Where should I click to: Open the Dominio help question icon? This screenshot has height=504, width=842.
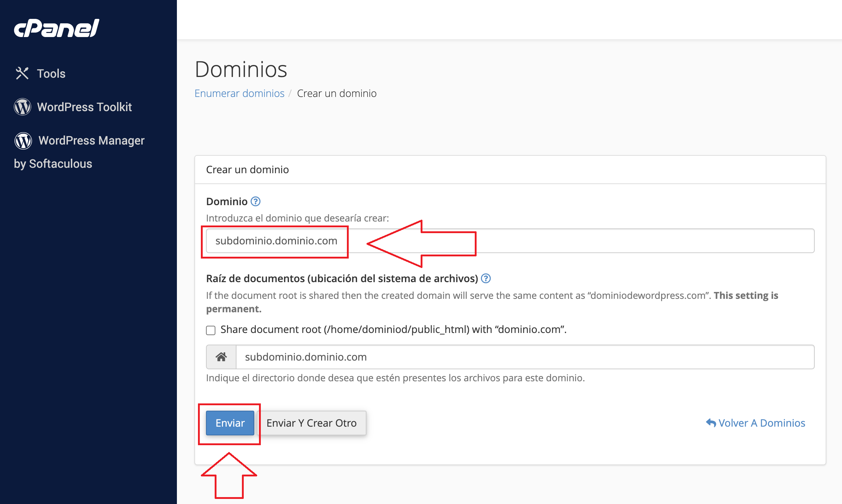tap(256, 201)
